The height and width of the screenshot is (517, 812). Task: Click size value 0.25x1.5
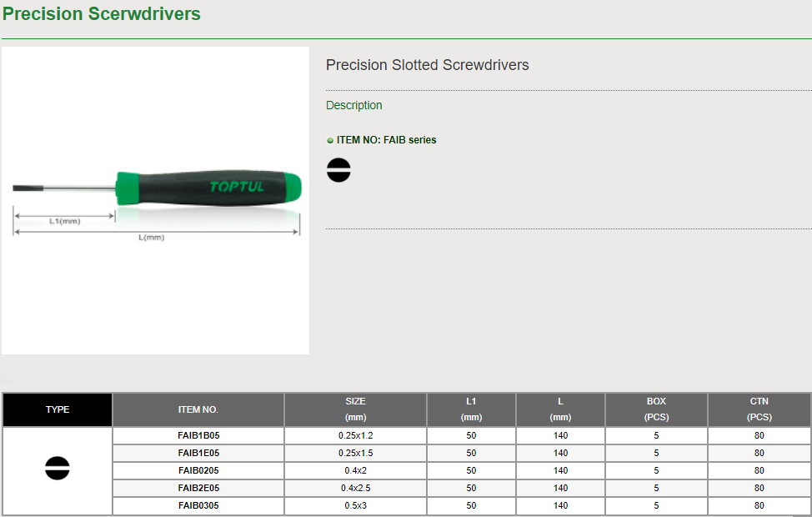356,454
